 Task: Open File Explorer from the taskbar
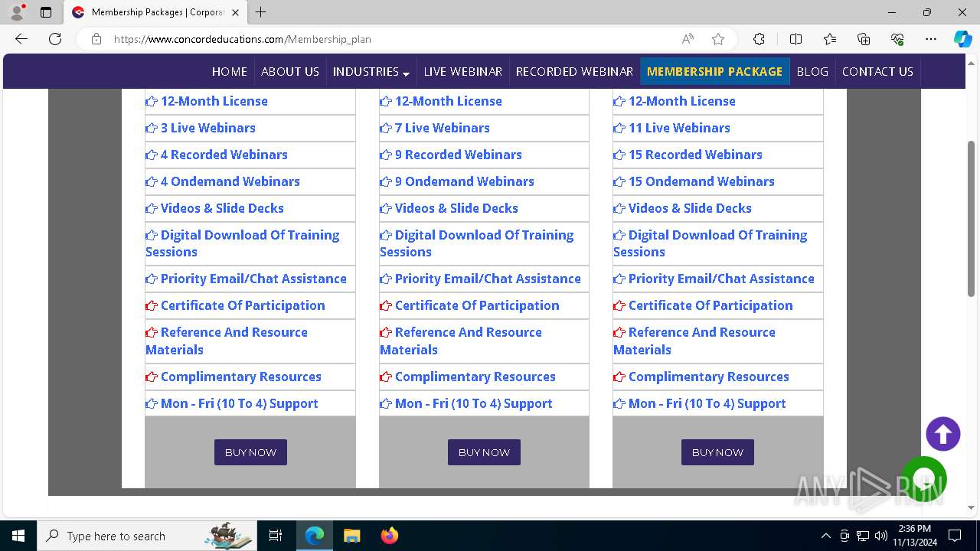click(x=351, y=536)
